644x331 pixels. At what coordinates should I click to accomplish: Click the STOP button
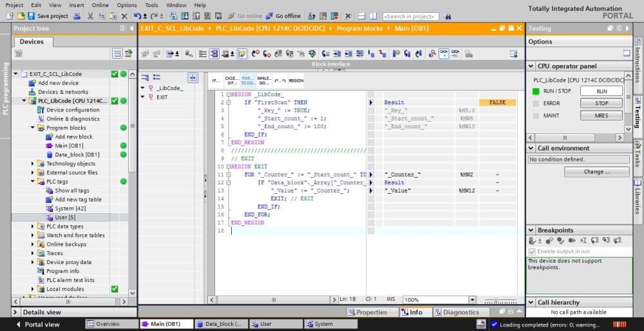(601, 104)
